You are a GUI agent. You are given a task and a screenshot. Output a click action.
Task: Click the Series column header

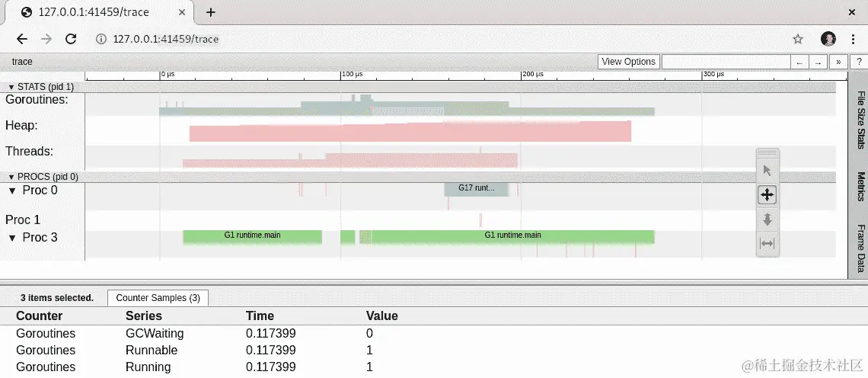(x=144, y=316)
